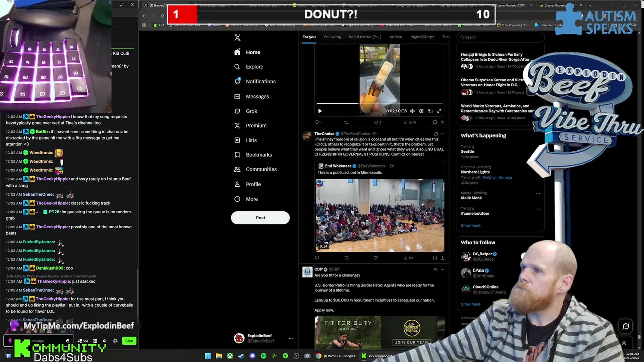Switch to the highaSSterpz tab
This screenshot has width=644, height=362.
pyautogui.click(x=422, y=37)
